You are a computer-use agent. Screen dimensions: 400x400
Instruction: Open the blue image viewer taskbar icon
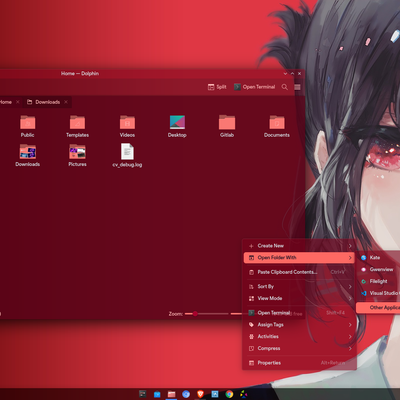point(215,394)
